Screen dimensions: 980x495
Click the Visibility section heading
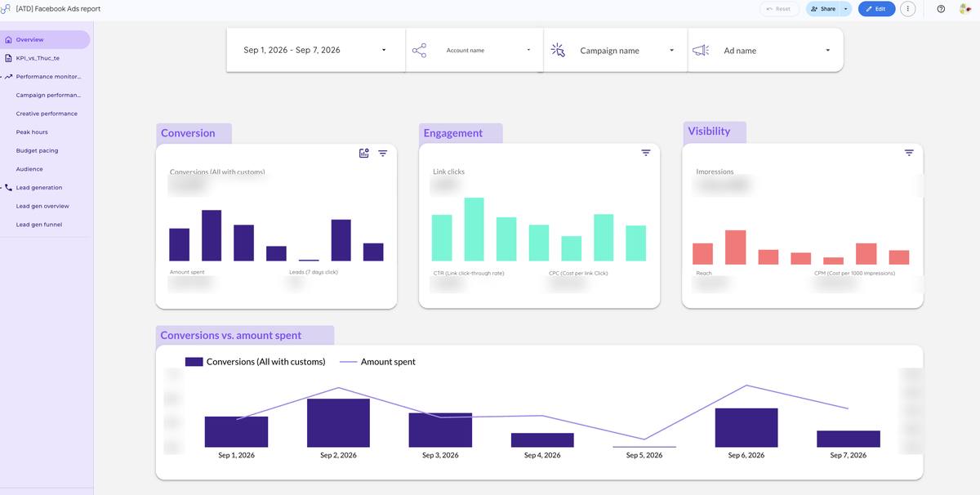tap(709, 132)
